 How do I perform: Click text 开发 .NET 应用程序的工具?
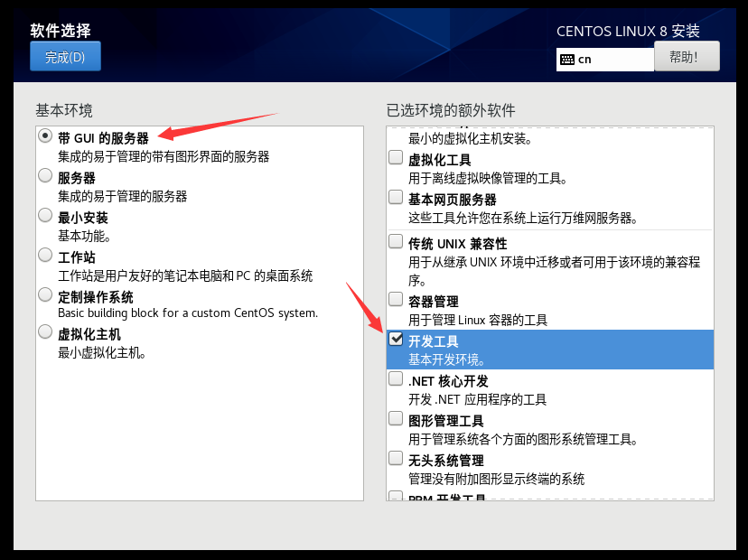478,399
